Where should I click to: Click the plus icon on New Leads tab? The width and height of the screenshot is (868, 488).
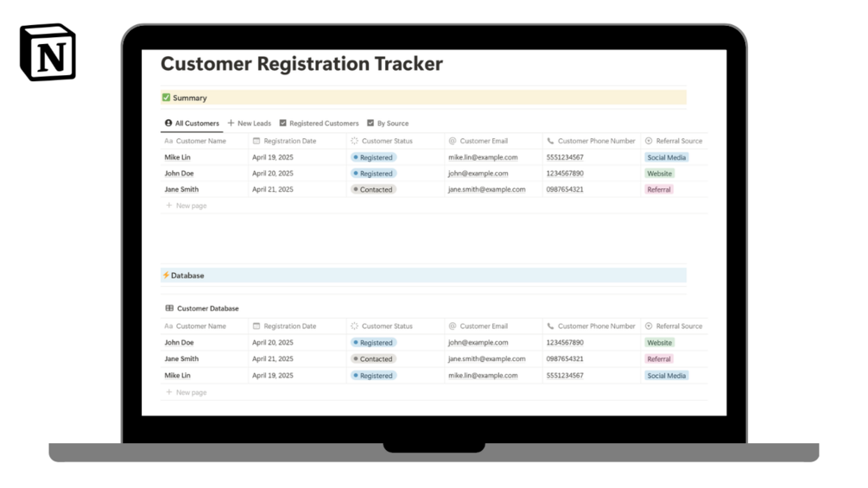point(231,123)
